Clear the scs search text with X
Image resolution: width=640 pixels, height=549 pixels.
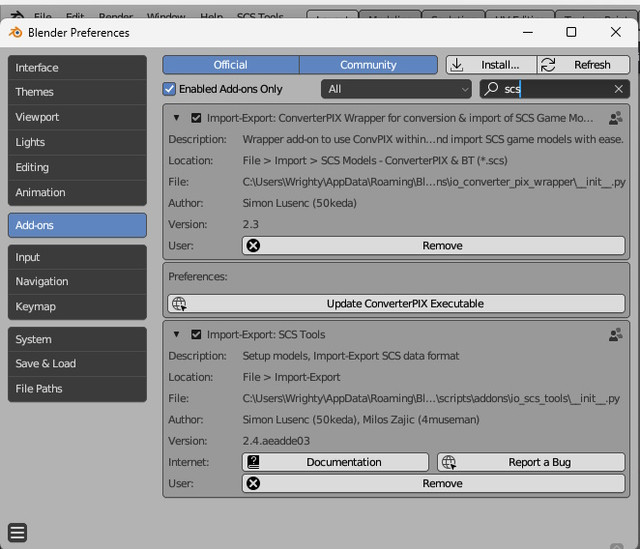618,89
